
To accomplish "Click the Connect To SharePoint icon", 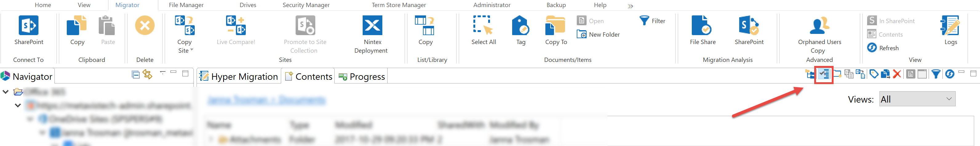I will (x=29, y=26).
